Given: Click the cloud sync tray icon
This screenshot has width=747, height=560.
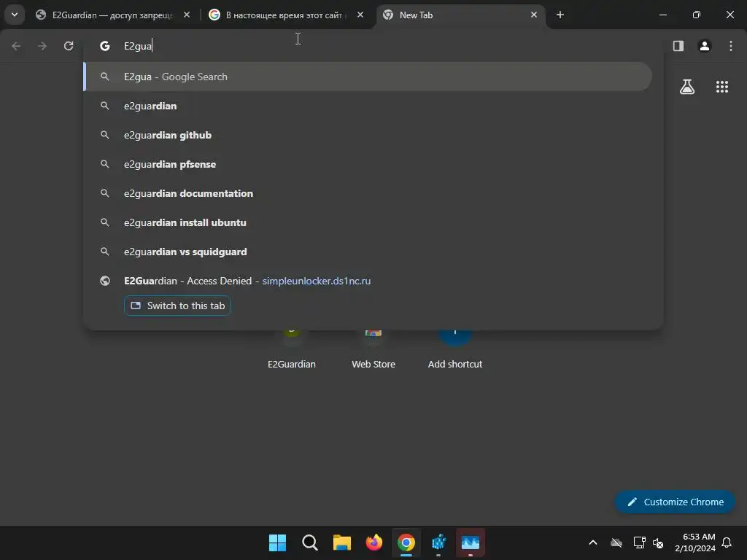Looking at the screenshot, I should pos(616,542).
